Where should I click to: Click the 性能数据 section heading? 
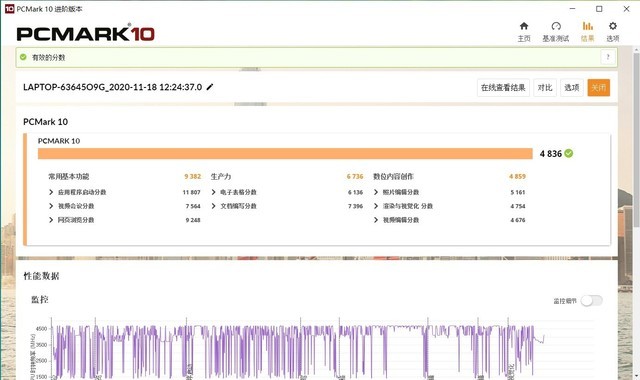pyautogui.click(x=41, y=276)
